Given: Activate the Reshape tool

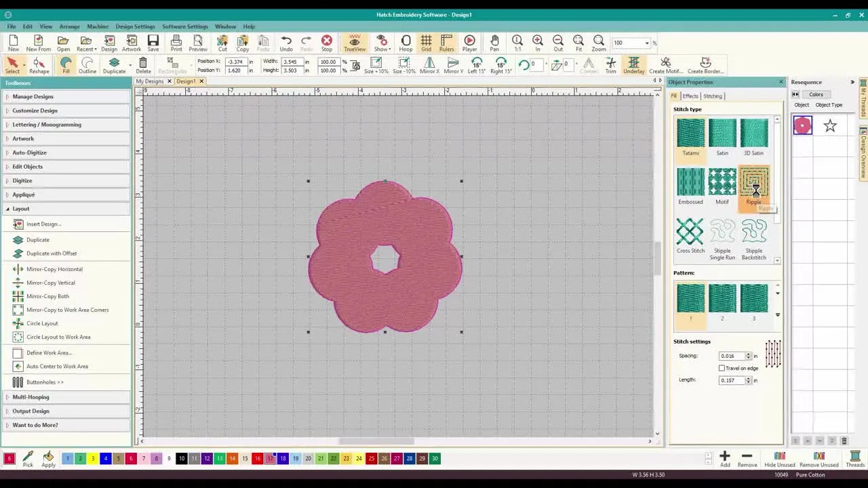Looking at the screenshot, I should tap(39, 66).
